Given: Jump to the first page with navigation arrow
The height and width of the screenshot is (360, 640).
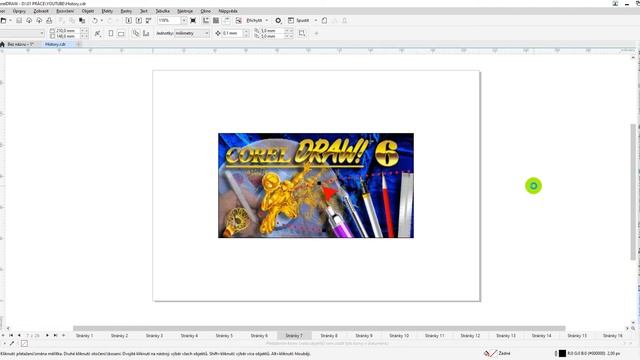Looking at the screenshot, I should coord(11,336).
